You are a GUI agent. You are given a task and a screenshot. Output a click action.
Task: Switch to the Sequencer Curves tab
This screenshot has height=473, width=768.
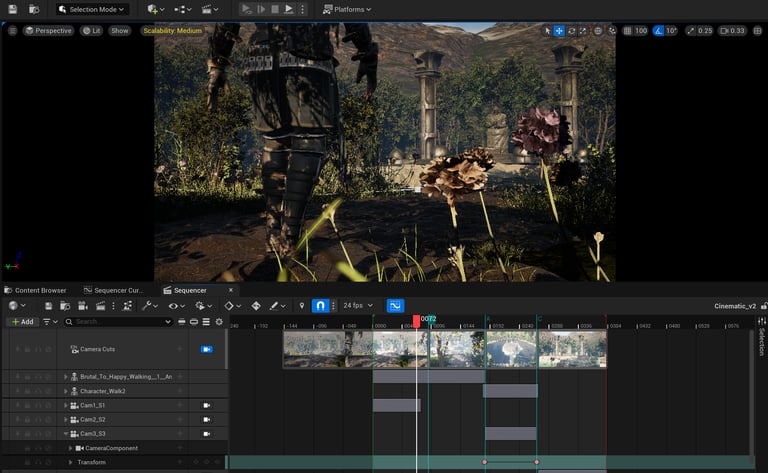[x=118, y=290]
